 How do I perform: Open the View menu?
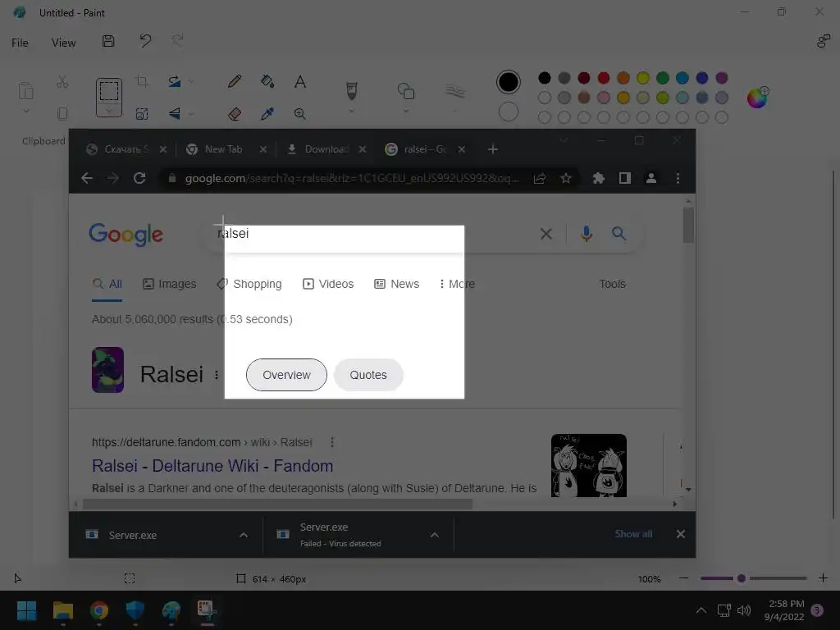[63, 43]
